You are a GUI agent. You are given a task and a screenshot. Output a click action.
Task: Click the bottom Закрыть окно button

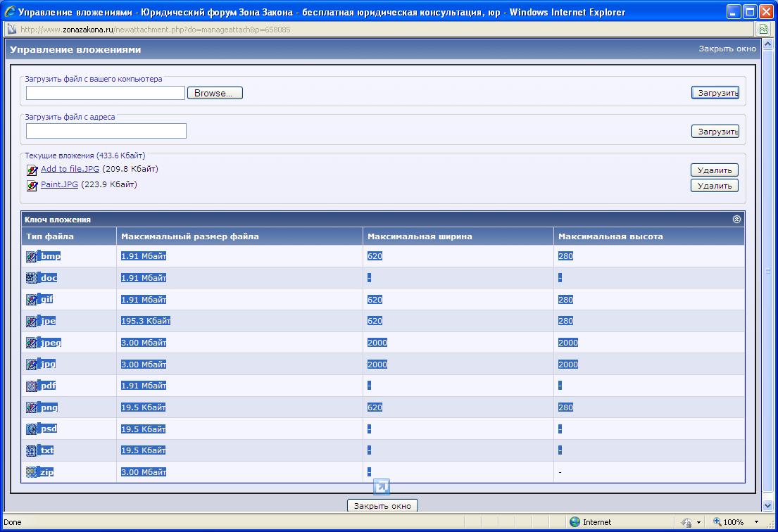pos(382,506)
